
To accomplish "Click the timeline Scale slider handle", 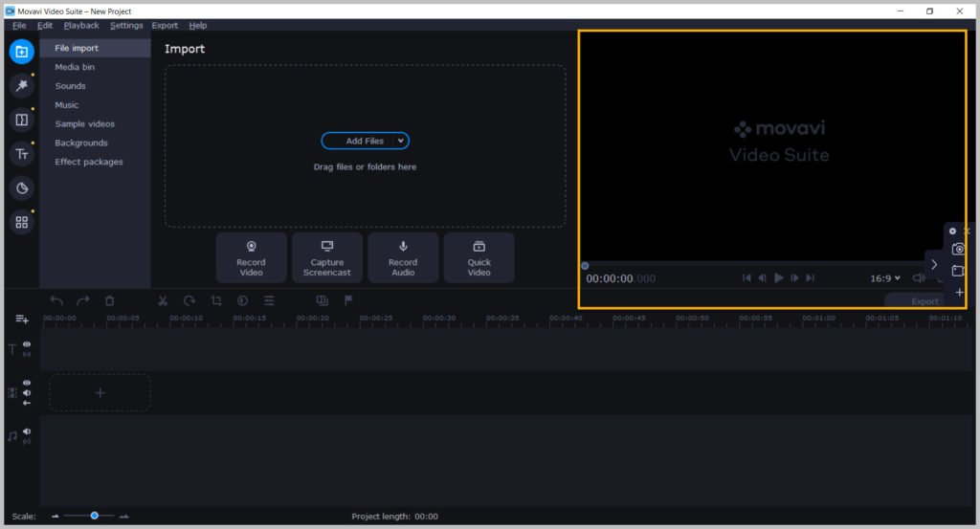I will pyautogui.click(x=95, y=516).
